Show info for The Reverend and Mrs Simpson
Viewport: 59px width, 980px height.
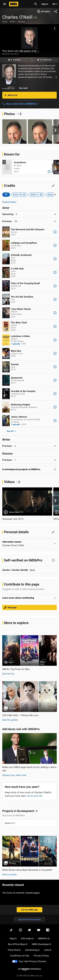(55, 232)
